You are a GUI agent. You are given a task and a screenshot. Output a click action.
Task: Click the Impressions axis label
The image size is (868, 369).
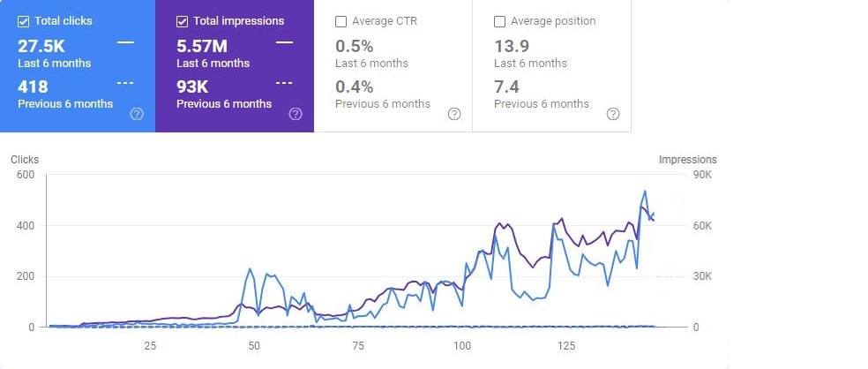pyautogui.click(x=688, y=160)
